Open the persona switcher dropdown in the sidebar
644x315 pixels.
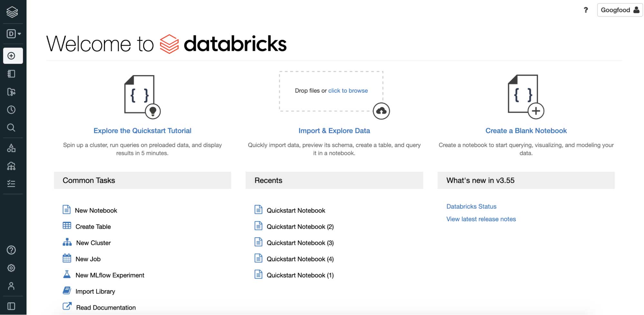(x=14, y=34)
